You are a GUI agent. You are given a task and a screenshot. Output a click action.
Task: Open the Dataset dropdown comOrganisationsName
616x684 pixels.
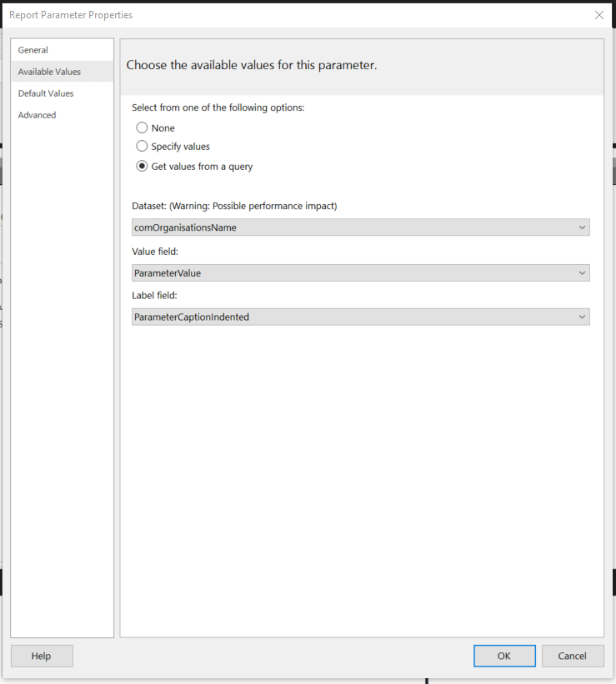point(361,227)
